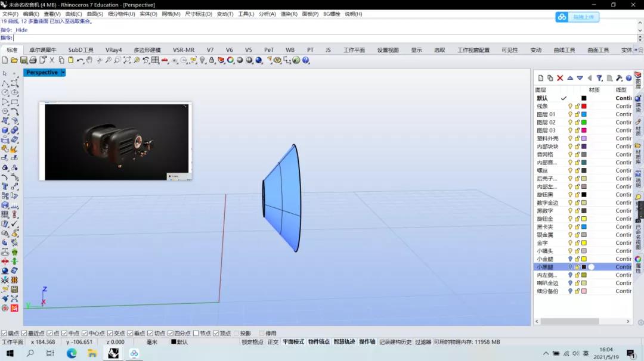This screenshot has width=644, height=361.
Task: Switch to the 多边形建模 toolbar tab
Action: click(147, 50)
